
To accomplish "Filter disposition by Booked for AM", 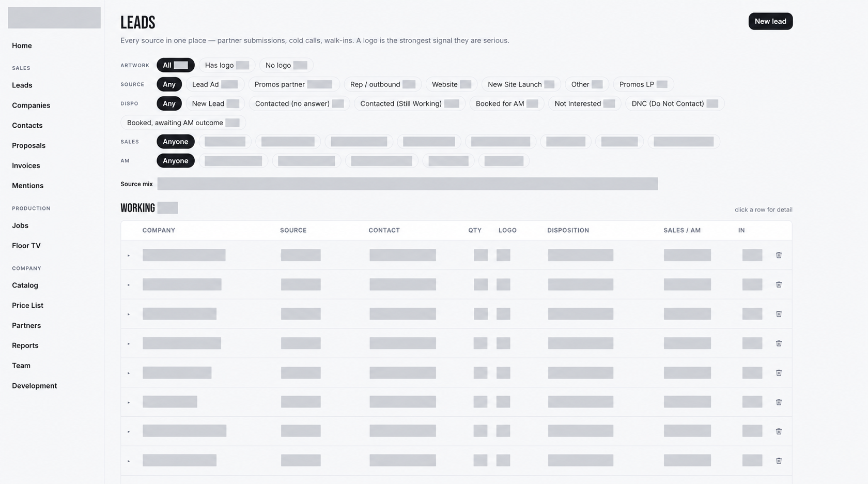I will click(x=507, y=103).
